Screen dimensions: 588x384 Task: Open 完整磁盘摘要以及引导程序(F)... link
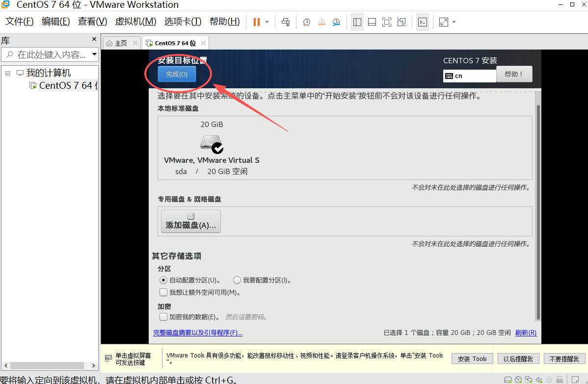coord(198,333)
